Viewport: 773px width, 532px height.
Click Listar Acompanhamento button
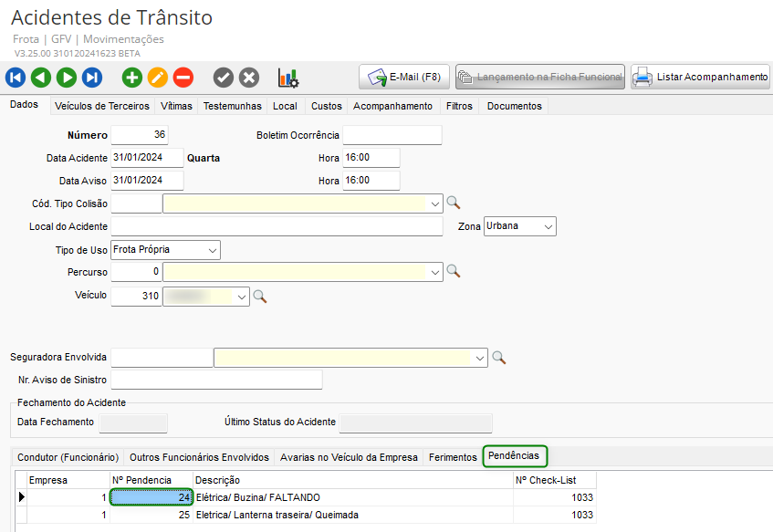[x=701, y=78]
